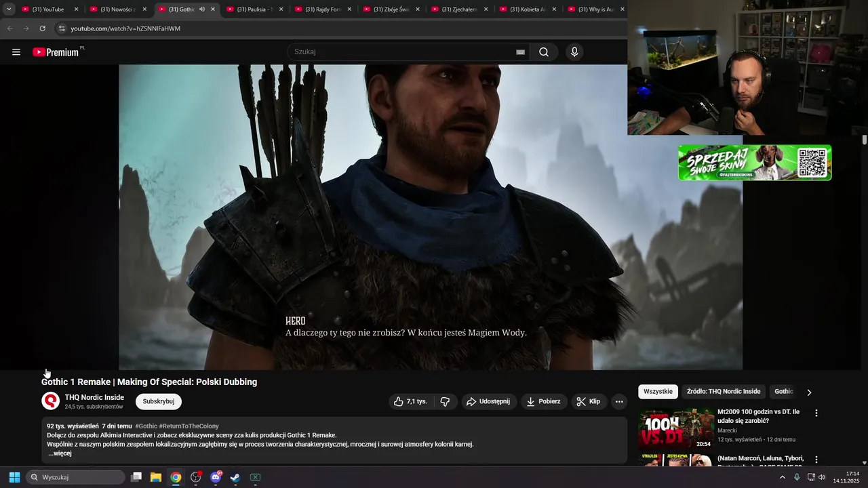This screenshot has width=868, height=488.
Task: Navigate forward in Chrome
Action: [26, 28]
